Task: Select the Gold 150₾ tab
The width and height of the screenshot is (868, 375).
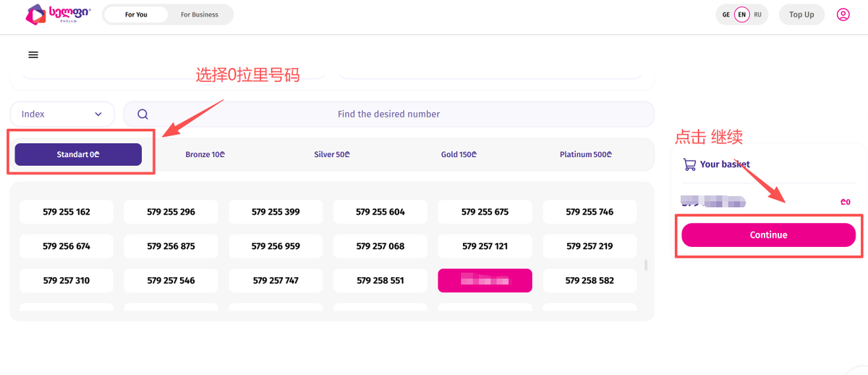Action: [x=459, y=154]
